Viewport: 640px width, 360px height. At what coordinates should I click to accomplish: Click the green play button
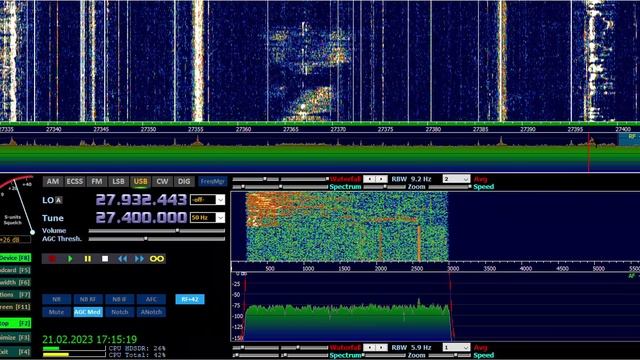pos(70,259)
